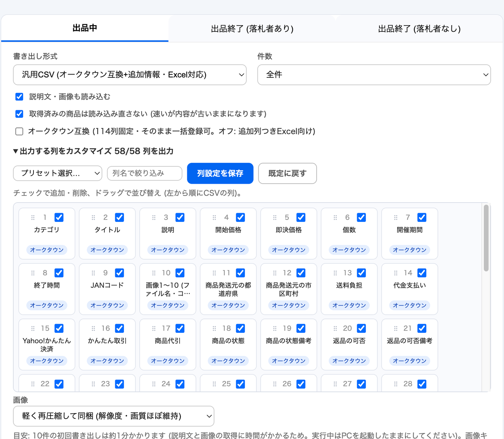Viewport: 504px width, 439px height.
Task: Uncheck column 1 カテゴリ checkbox
Action: coord(59,217)
